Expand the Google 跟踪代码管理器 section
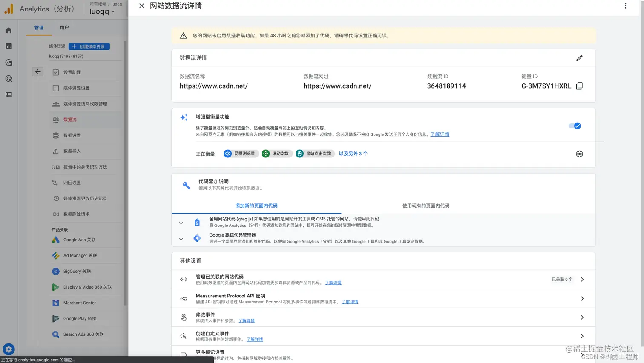The image size is (644, 363). [181, 239]
